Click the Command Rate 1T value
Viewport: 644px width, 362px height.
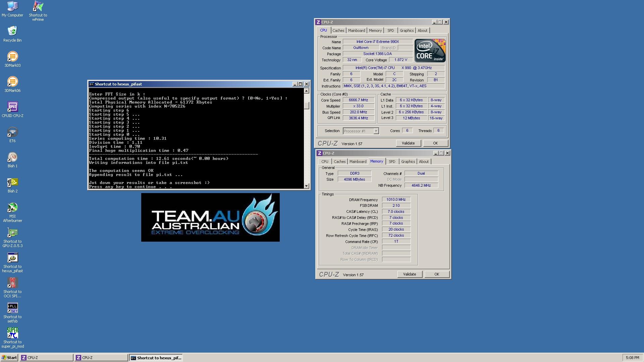coord(396,242)
